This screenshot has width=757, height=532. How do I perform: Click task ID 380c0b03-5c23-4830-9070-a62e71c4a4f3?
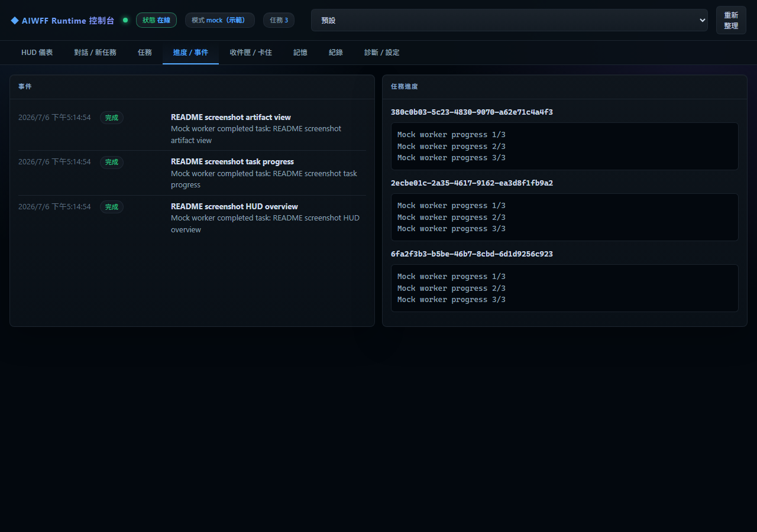[472, 112]
